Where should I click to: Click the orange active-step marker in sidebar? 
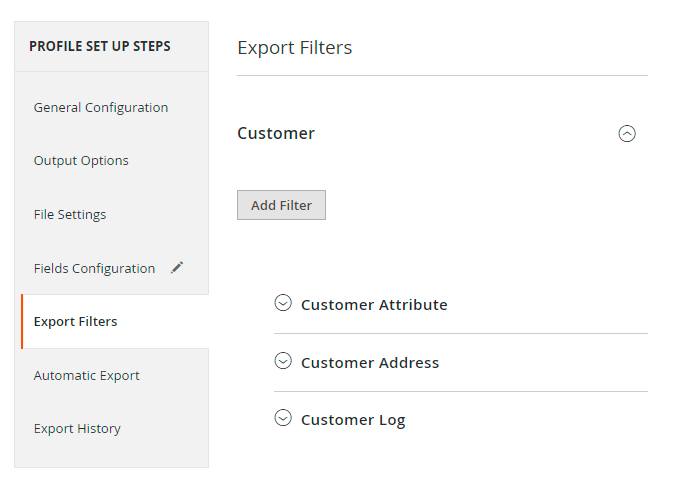22,321
